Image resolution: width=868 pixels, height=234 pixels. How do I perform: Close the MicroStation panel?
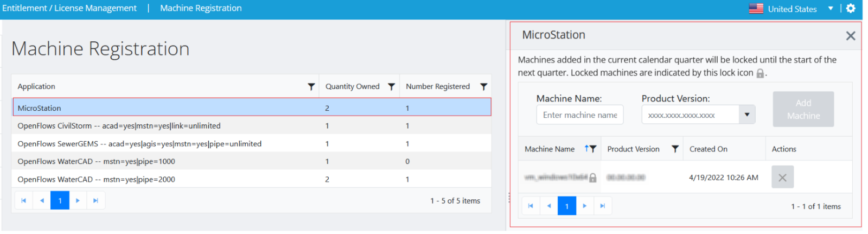click(850, 36)
